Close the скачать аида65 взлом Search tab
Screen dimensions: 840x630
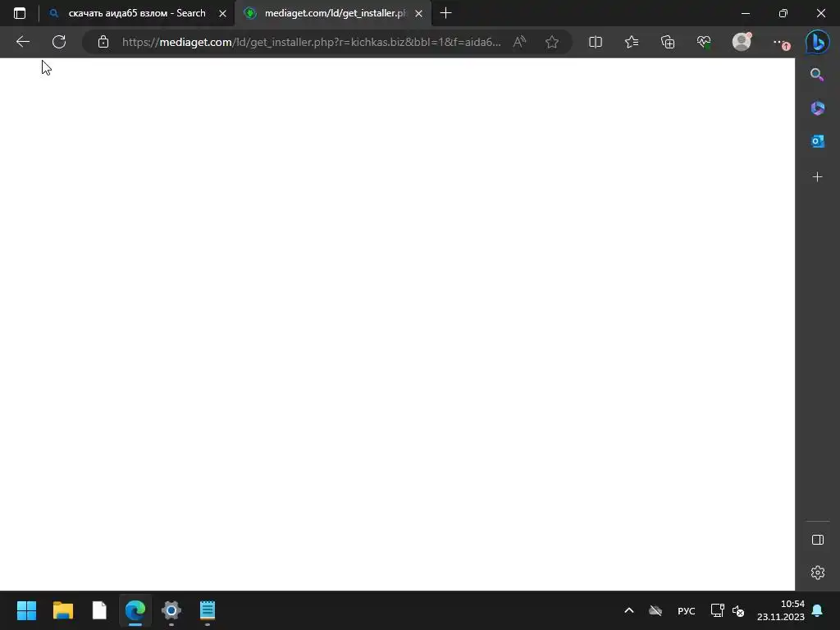coord(222,13)
